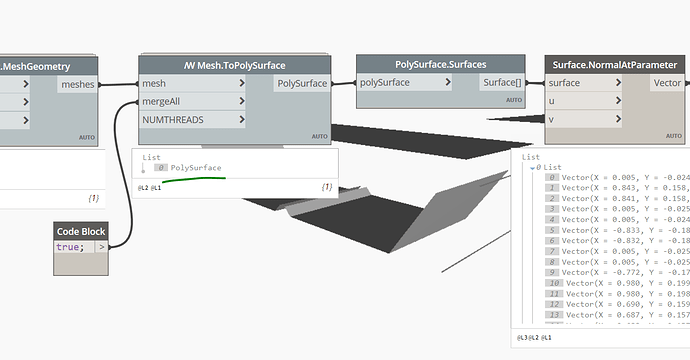690x360 pixels.
Task: Click the chevron on the mesh input port
Action: coord(242,83)
